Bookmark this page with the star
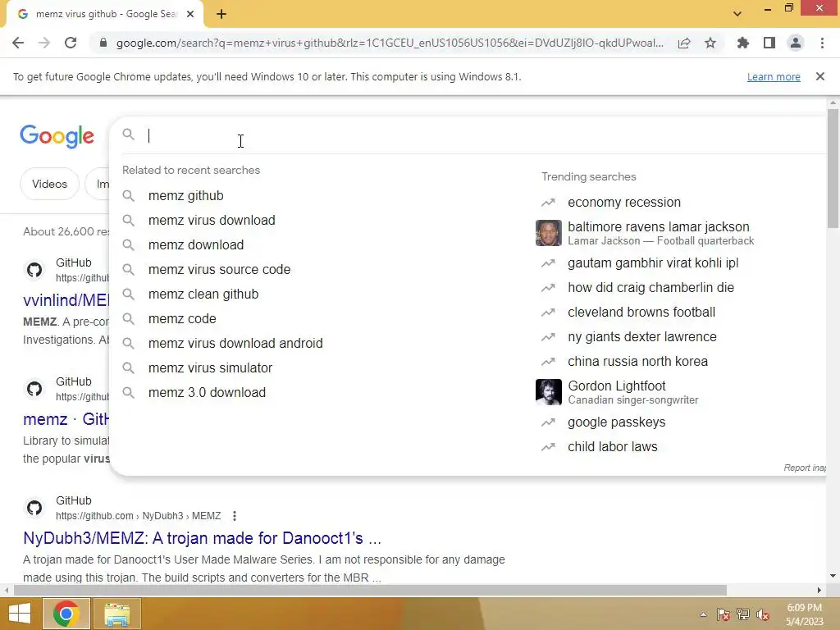Screen dimensions: 840x630 point(710,43)
